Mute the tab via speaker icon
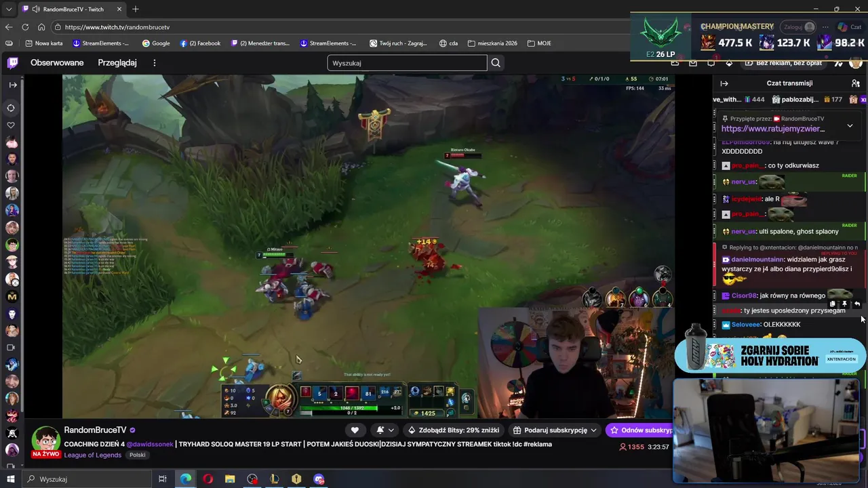The image size is (868, 488). [35, 9]
